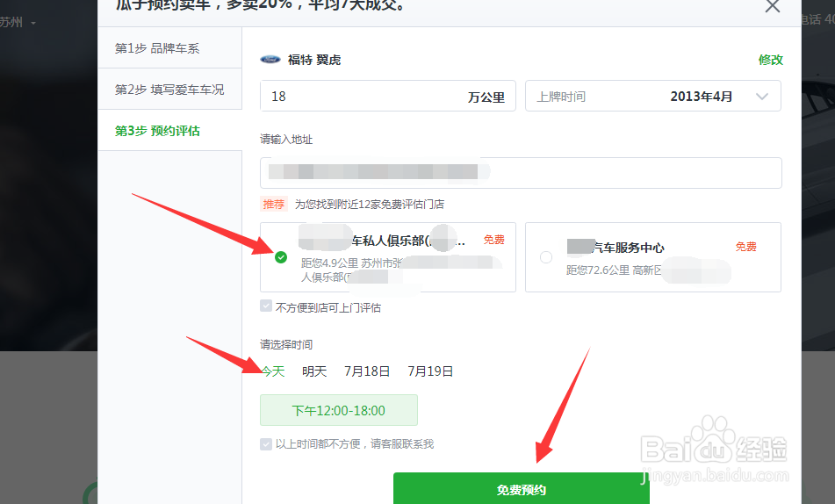The height and width of the screenshot is (504, 835).
Task: Choose 7月19日 as appointment date
Action: (430, 371)
